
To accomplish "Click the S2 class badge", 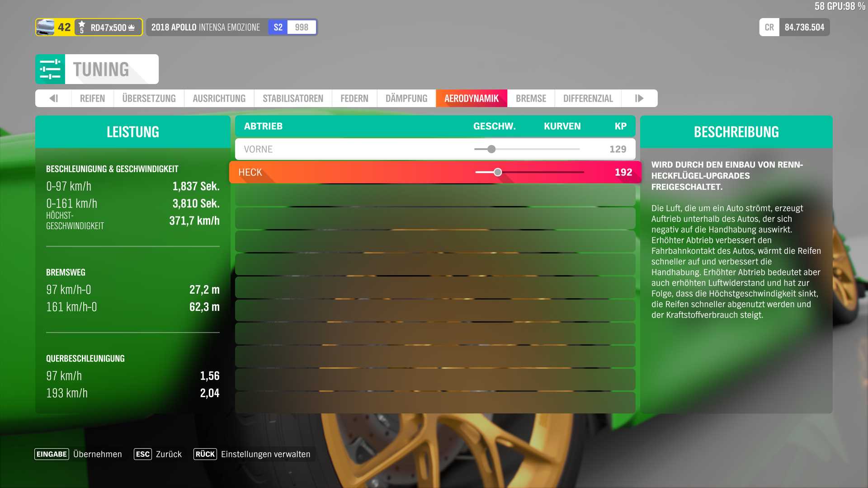I will 278,27.
